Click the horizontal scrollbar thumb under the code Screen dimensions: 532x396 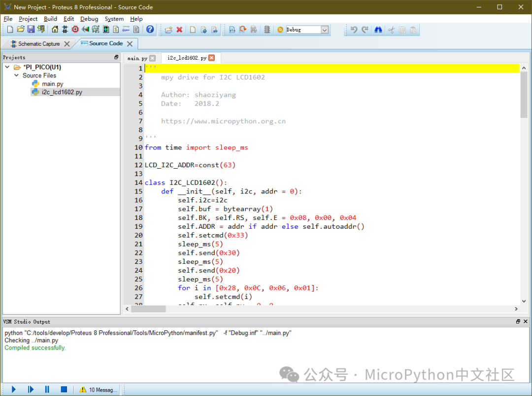tap(149, 309)
